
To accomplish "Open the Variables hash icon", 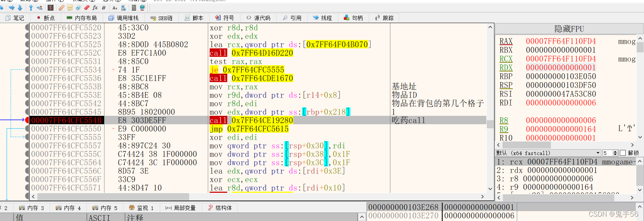I will (104, 7).
